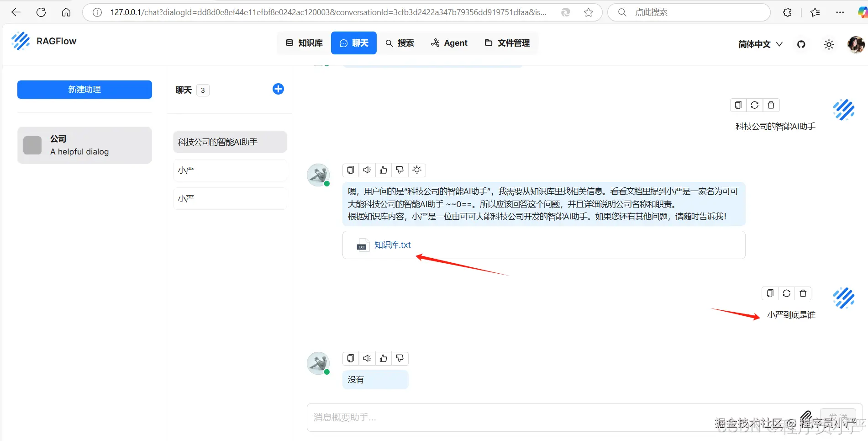The width and height of the screenshot is (868, 441).
Task: Open RAGFlow GitHub via the GitHub icon
Action: (801, 44)
